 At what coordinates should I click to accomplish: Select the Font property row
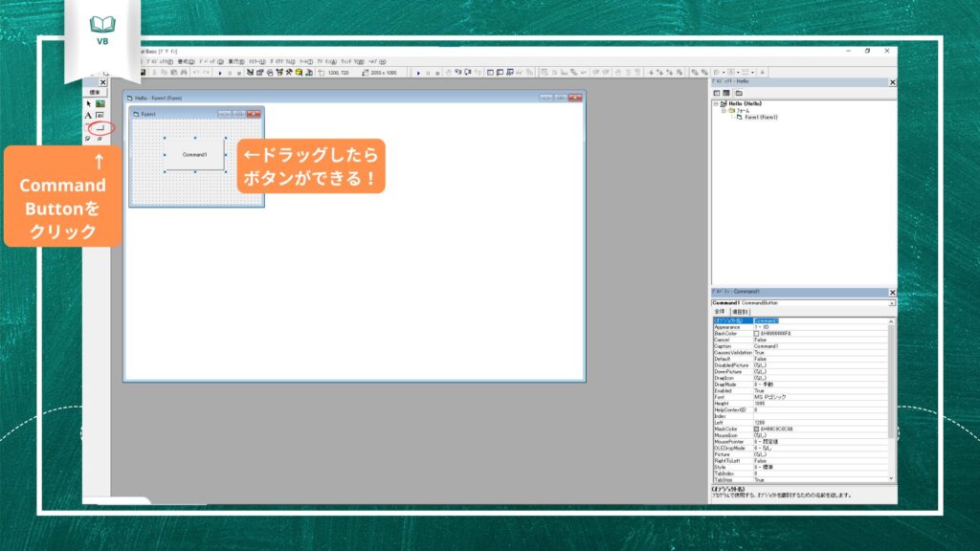(x=800, y=397)
